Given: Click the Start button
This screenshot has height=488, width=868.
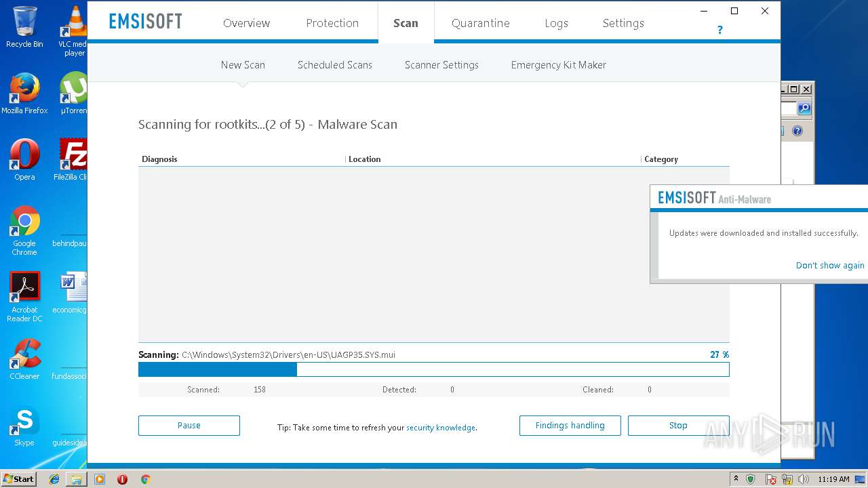Looking at the screenshot, I should [19, 479].
